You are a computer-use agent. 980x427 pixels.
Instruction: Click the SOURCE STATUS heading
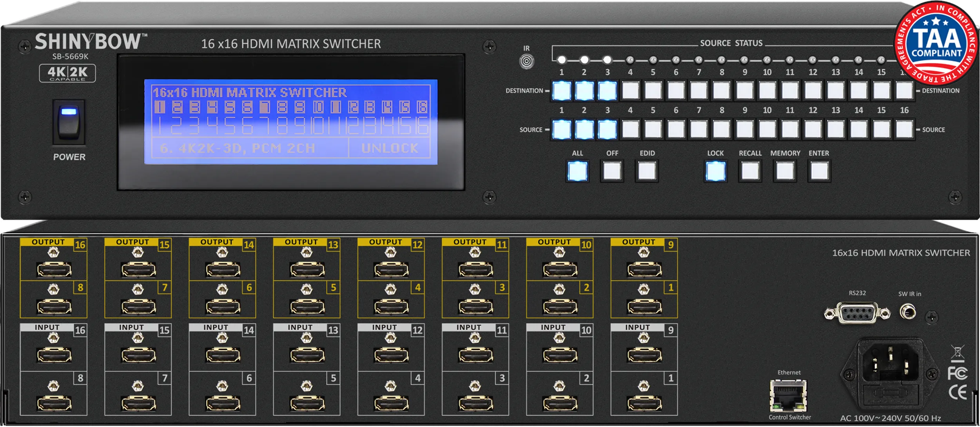(731, 43)
